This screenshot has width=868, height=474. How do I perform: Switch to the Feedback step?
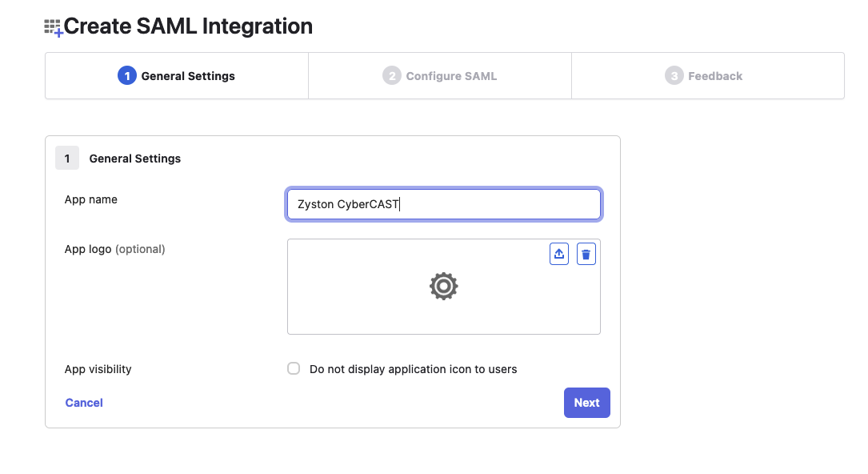tap(707, 75)
